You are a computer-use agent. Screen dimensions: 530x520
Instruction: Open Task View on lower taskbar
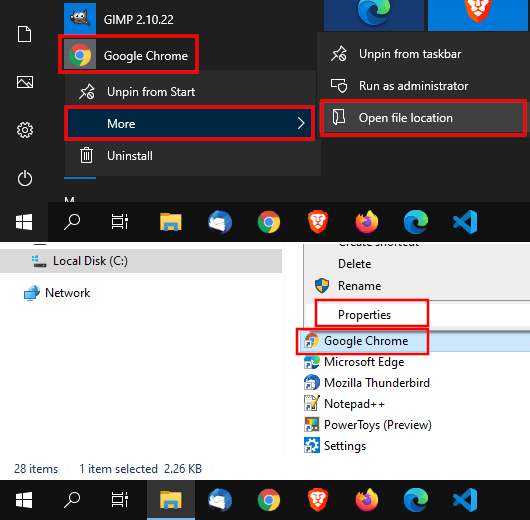click(x=120, y=500)
